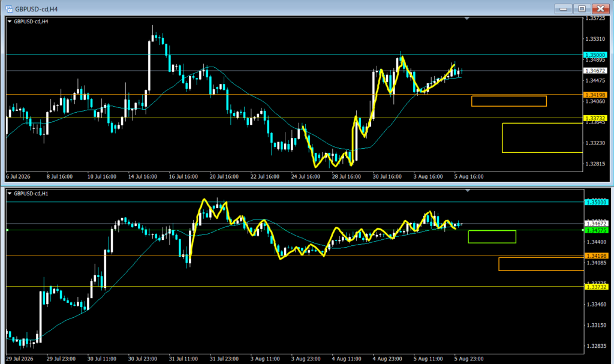Select the orange 1.34198 price label on H1 chart

[x=597, y=256]
